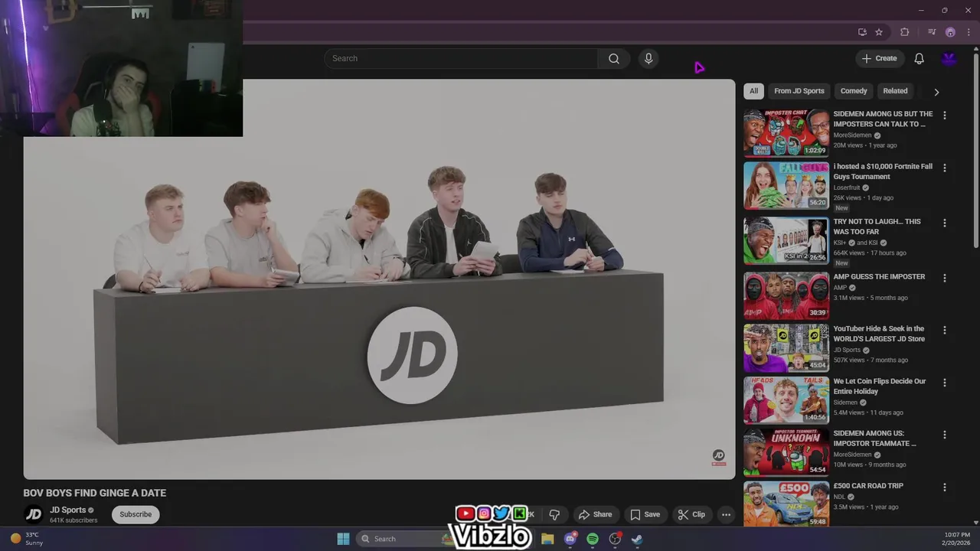
Task: Click title 'AMP GUESS THE IMPOSTER'
Action: coord(879,277)
